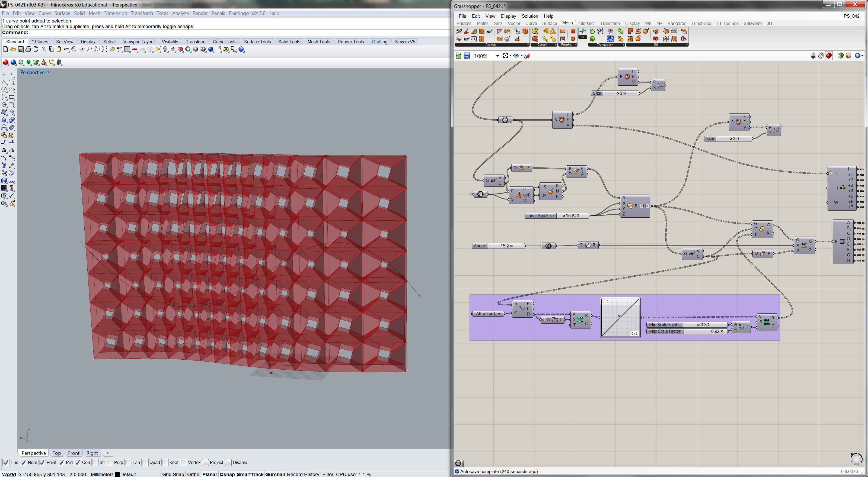Enable the Int osnap checkbox
Screen dimensions: 868x477
coord(95,463)
